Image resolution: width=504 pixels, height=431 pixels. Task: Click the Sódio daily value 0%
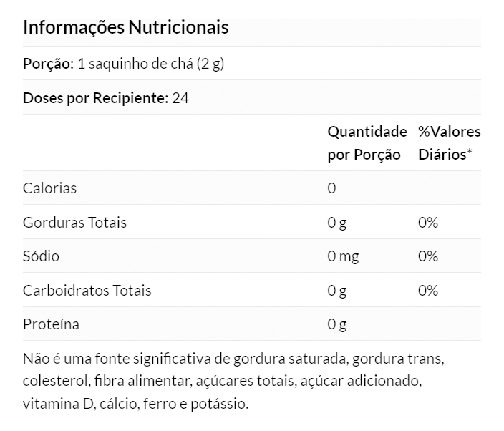click(427, 256)
